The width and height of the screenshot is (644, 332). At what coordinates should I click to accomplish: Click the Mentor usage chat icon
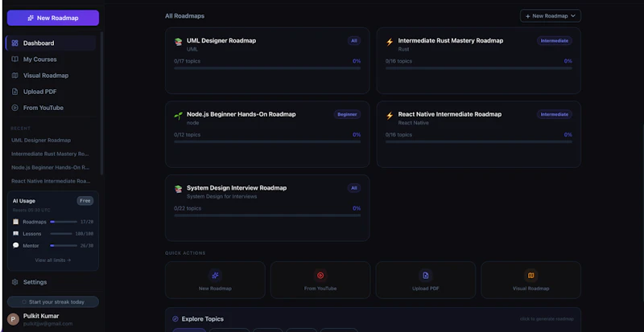[15, 245]
